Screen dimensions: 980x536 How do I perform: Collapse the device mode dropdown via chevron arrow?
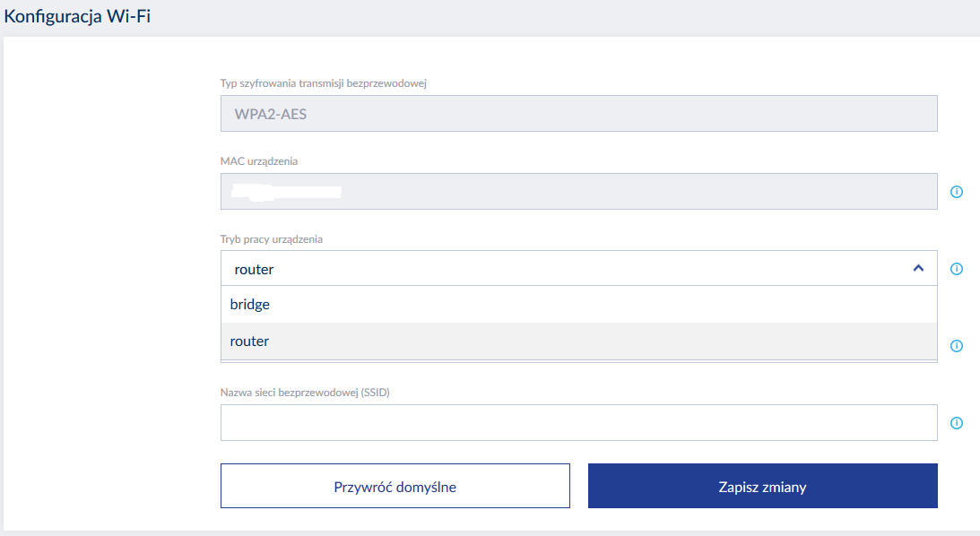(x=917, y=268)
